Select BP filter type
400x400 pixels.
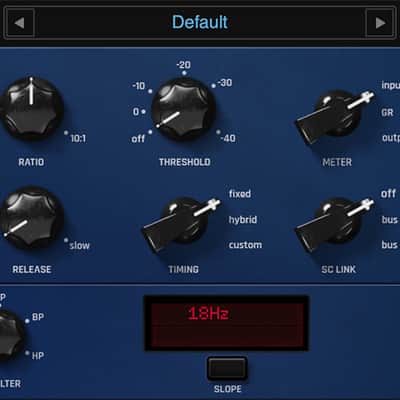click(38, 317)
